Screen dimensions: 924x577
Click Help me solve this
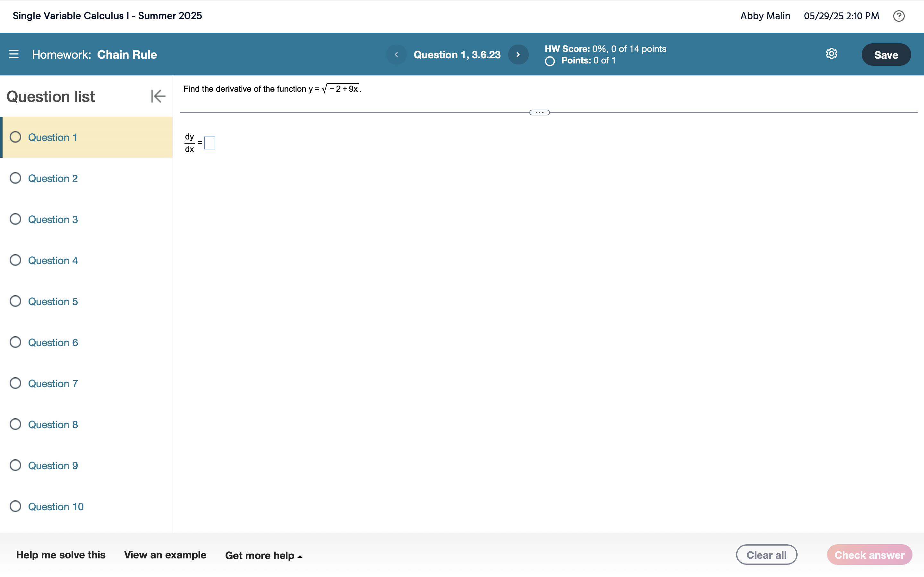click(61, 555)
